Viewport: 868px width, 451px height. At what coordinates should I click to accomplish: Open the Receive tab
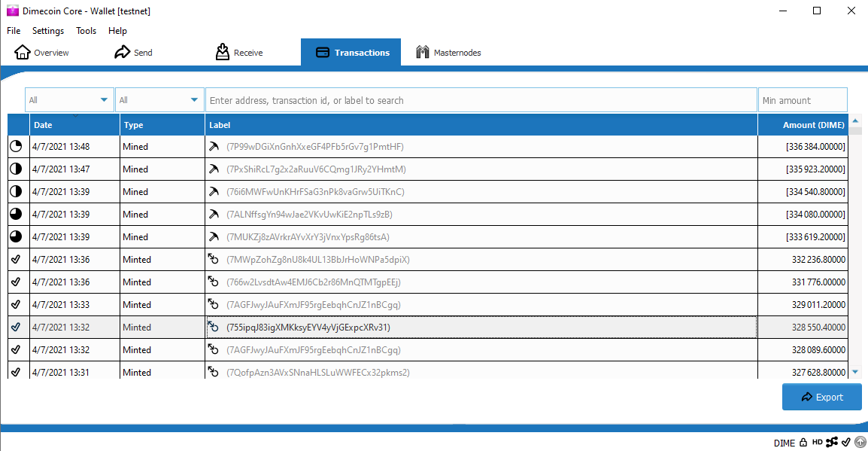[239, 53]
